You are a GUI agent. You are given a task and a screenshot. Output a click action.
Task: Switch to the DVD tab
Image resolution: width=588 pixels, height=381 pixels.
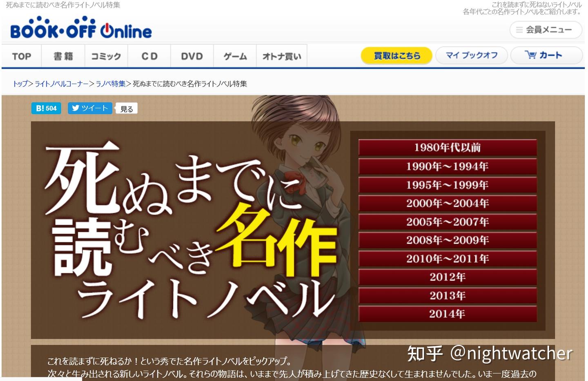[192, 56]
